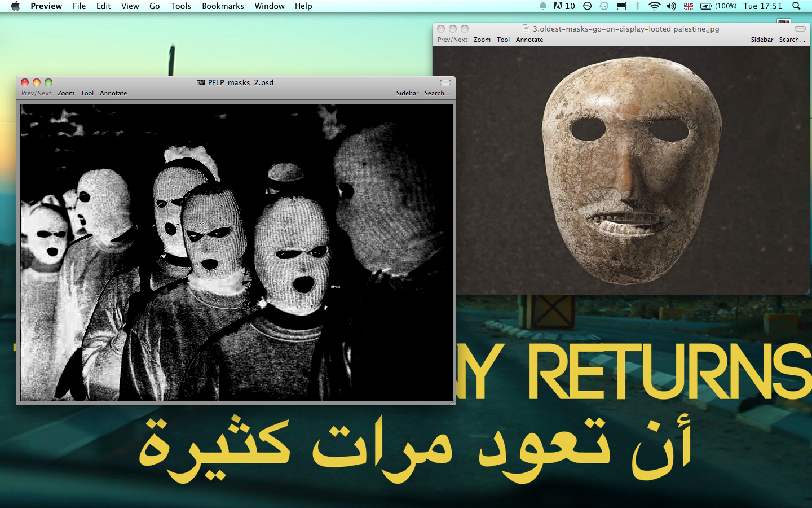Click Search… in PFLP_masks_2.psd window

tap(437, 93)
